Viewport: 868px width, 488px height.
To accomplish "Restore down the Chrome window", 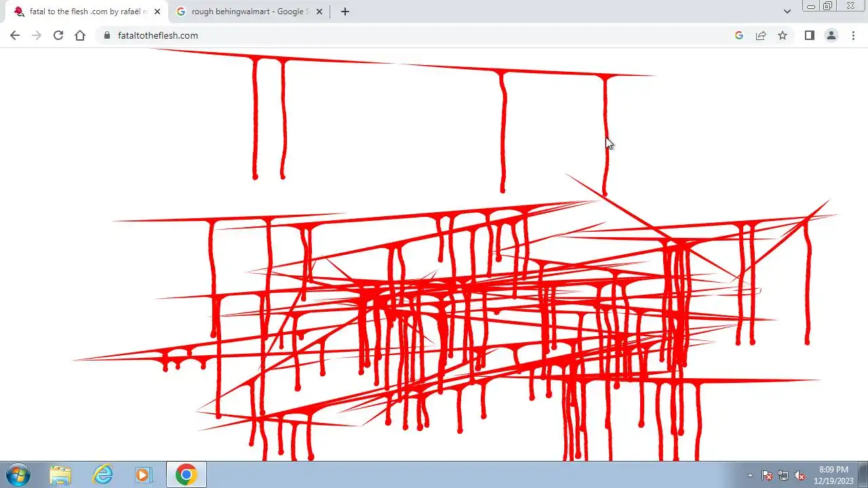I will click(828, 6).
